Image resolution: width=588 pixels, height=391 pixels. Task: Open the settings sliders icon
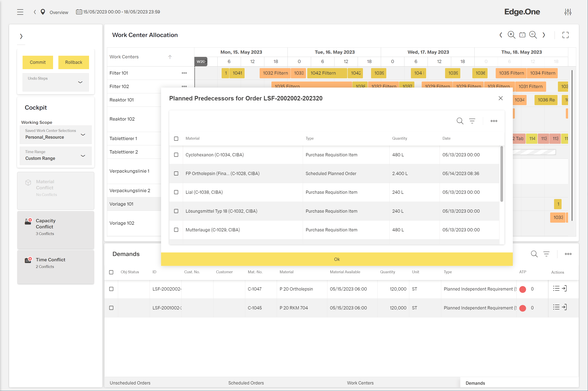coord(568,12)
